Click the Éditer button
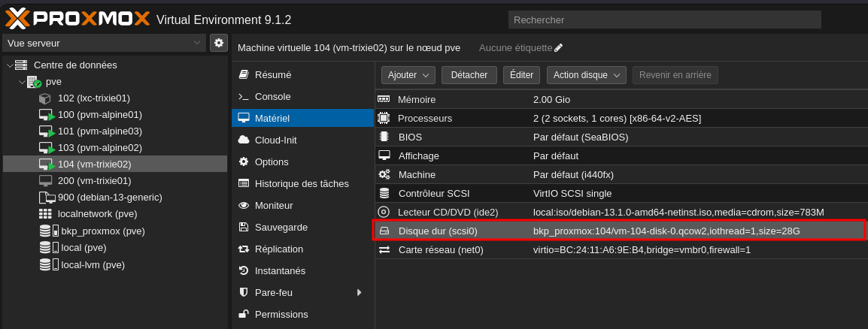Screen dimensions: 868x329 [521, 75]
